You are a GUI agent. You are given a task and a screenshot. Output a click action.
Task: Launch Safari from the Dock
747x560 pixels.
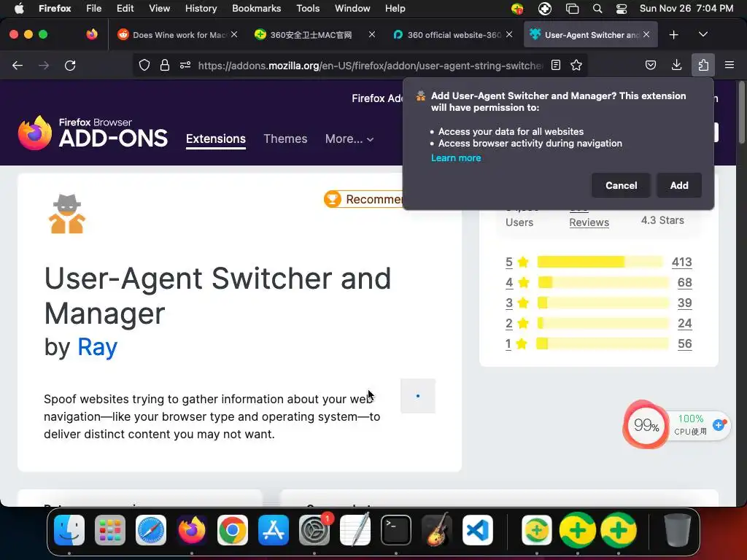click(x=151, y=530)
